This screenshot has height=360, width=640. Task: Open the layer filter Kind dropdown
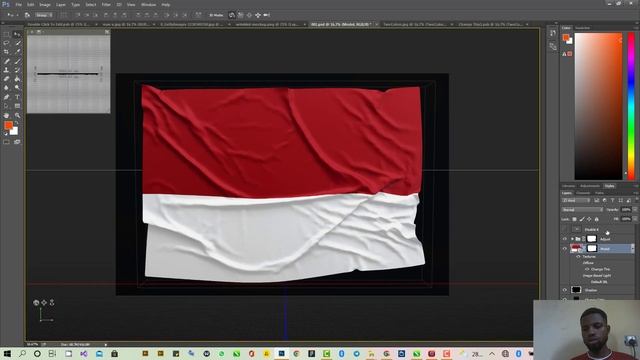coord(576,200)
